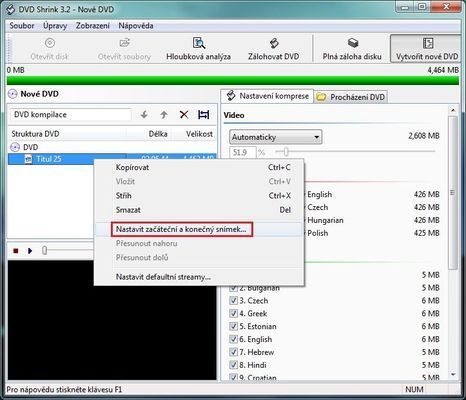This screenshot has height=400, width=466.
Task: Click the set start/end frames icon
Action: (x=203, y=115)
